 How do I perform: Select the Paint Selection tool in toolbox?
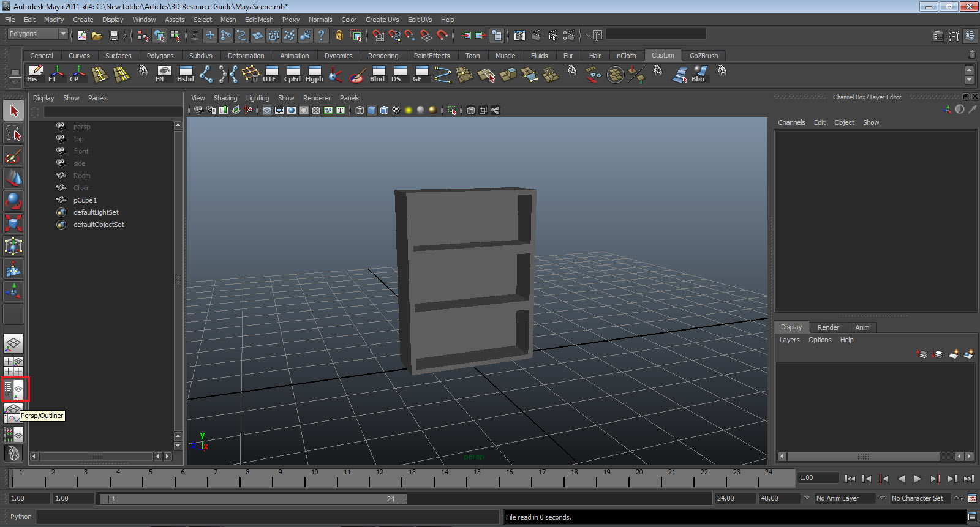click(13, 156)
